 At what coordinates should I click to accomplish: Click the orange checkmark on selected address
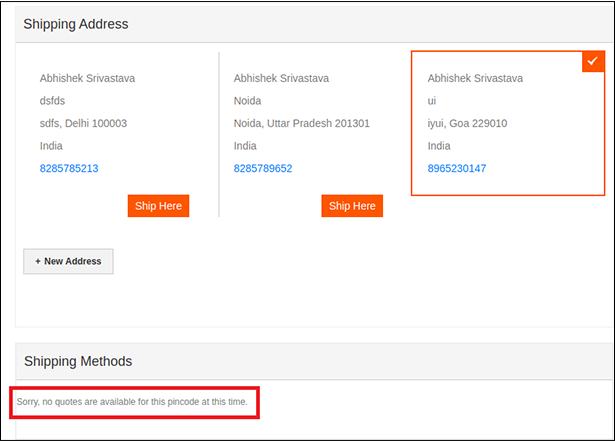(x=593, y=61)
